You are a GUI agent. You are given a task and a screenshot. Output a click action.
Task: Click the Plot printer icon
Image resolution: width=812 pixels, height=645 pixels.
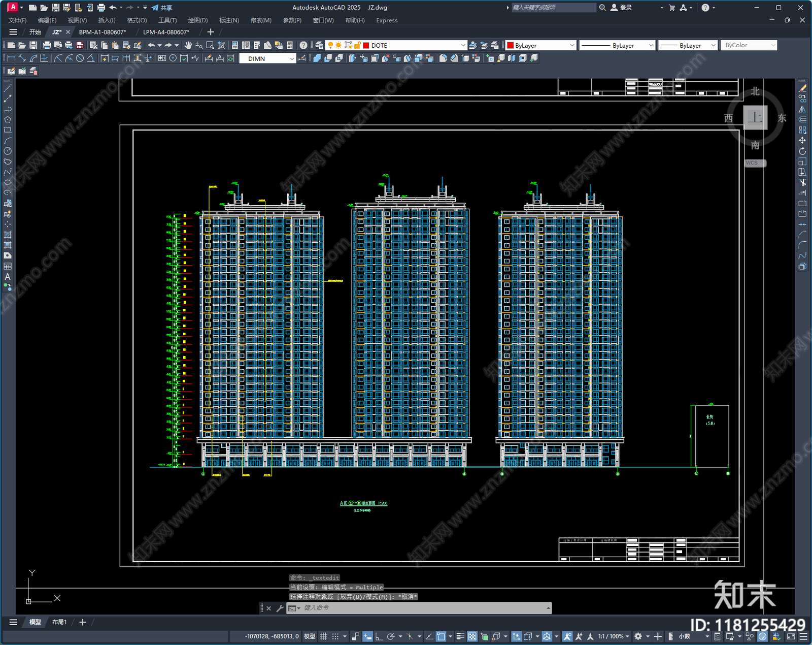(x=47, y=45)
